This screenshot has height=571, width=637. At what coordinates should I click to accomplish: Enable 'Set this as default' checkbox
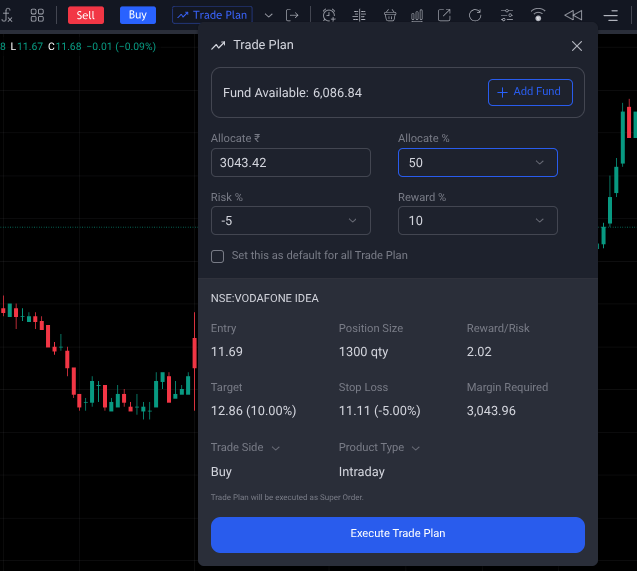click(218, 255)
